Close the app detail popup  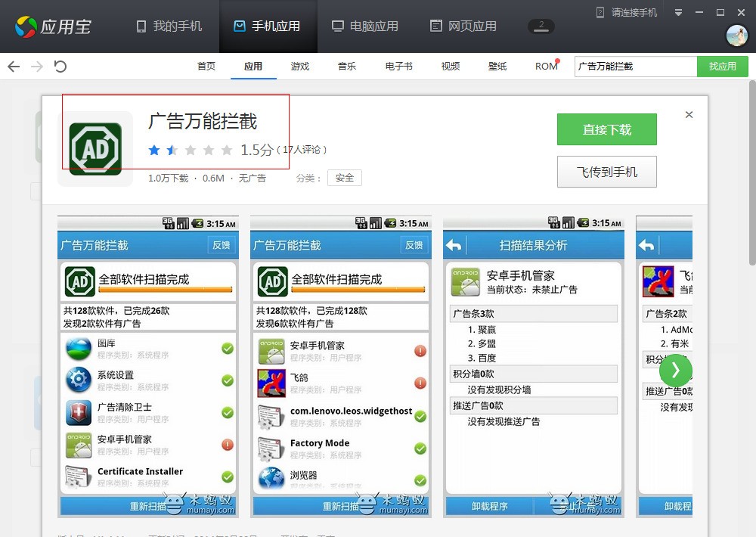coord(689,115)
